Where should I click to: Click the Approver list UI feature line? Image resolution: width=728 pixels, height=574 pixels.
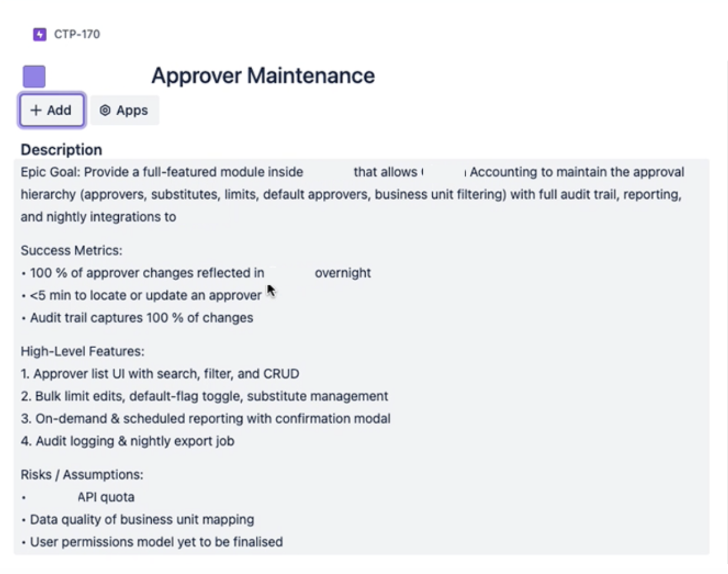click(160, 374)
